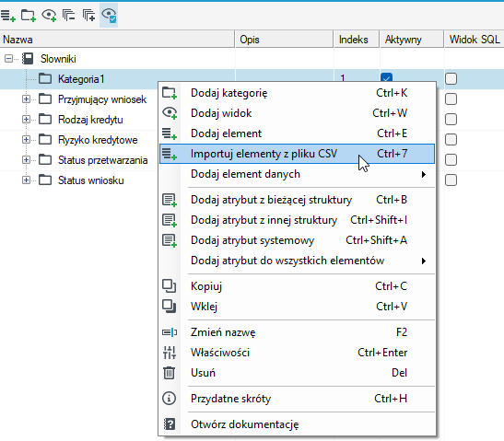Open Przydatne skróty from the context menu

(x=297, y=399)
